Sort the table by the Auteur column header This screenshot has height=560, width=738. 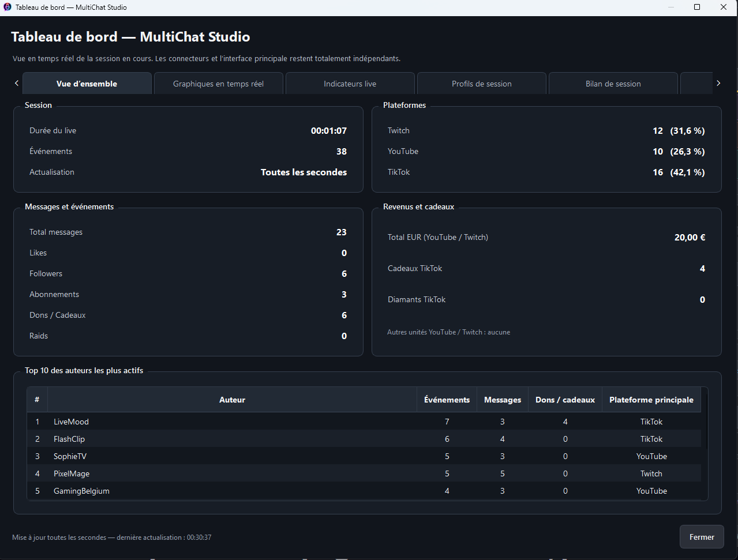pyautogui.click(x=233, y=400)
